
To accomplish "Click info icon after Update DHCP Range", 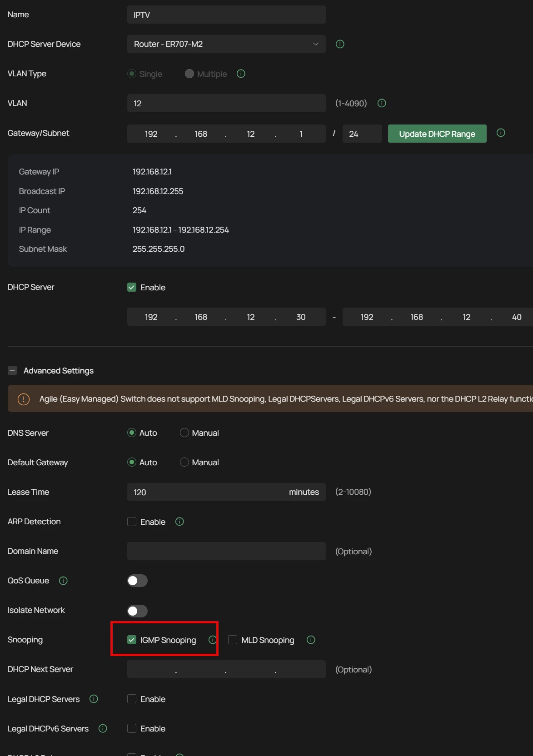I will point(501,133).
